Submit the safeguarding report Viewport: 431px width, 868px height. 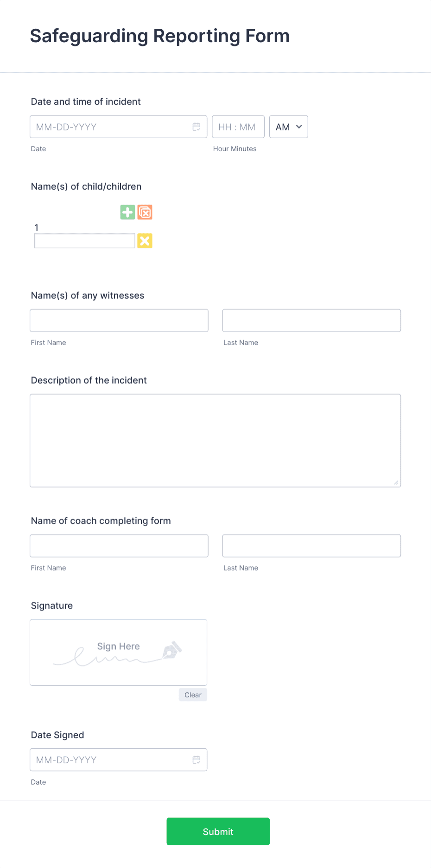[218, 831]
